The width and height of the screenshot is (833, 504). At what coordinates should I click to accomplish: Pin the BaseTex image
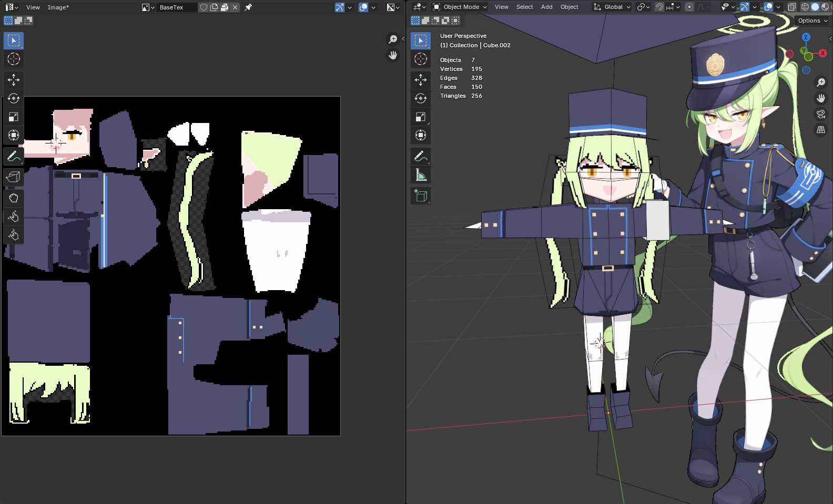click(248, 7)
